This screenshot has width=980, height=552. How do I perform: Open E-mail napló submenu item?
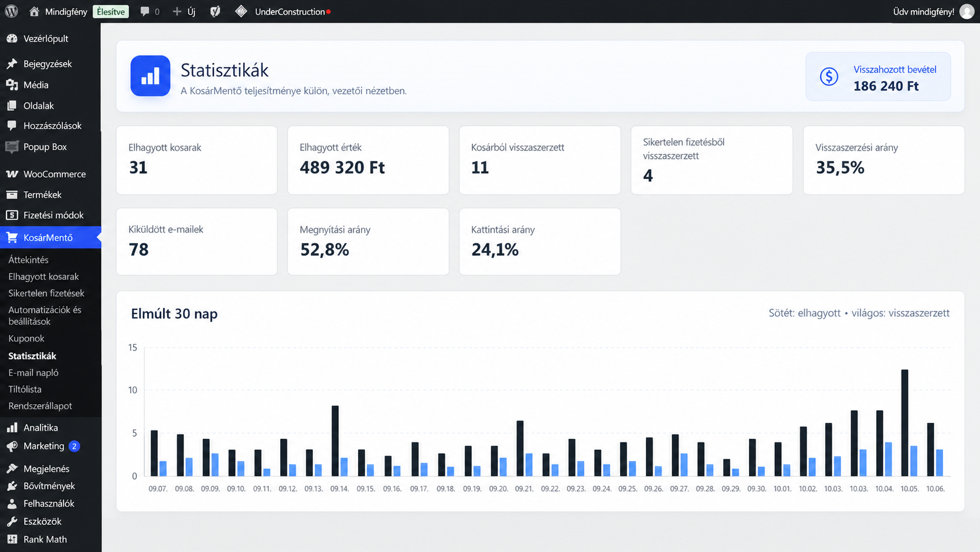tap(33, 372)
